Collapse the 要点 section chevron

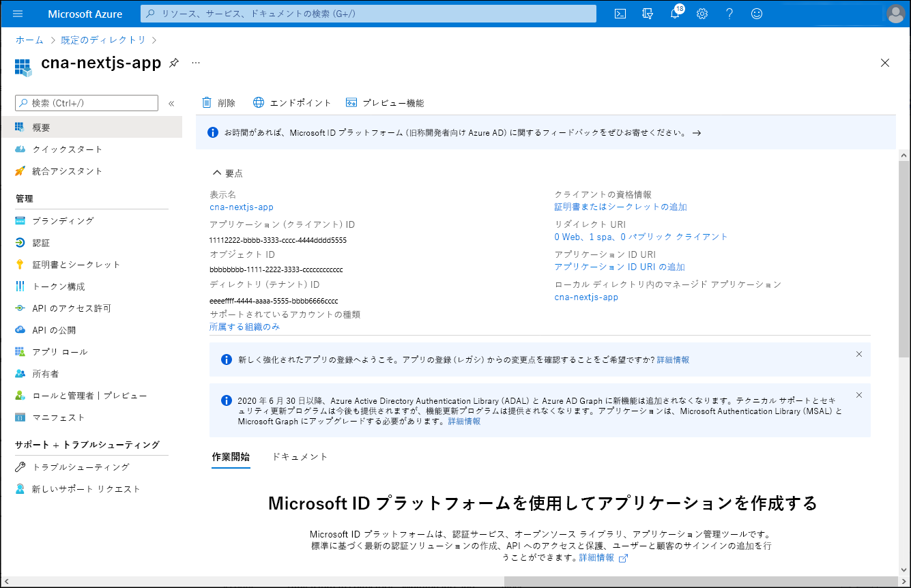[x=217, y=173]
